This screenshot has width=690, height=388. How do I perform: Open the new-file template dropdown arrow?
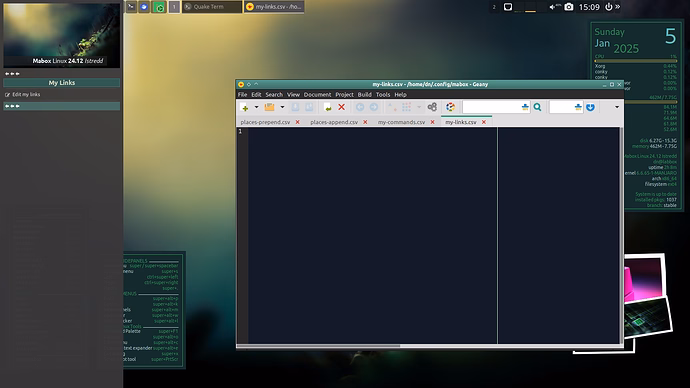pos(256,107)
